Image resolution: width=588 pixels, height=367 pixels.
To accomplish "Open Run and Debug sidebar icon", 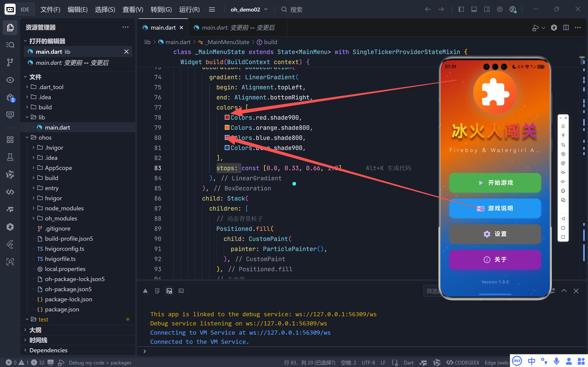I will point(10,98).
